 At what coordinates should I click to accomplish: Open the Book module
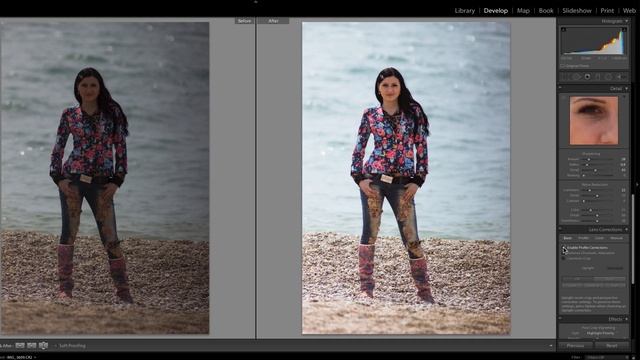click(546, 11)
